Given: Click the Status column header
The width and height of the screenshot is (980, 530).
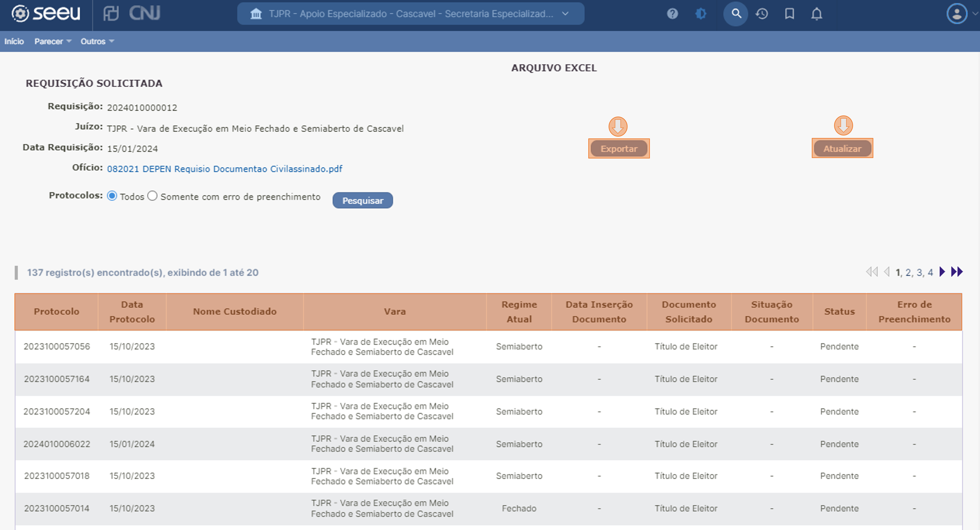Looking at the screenshot, I should point(839,311).
